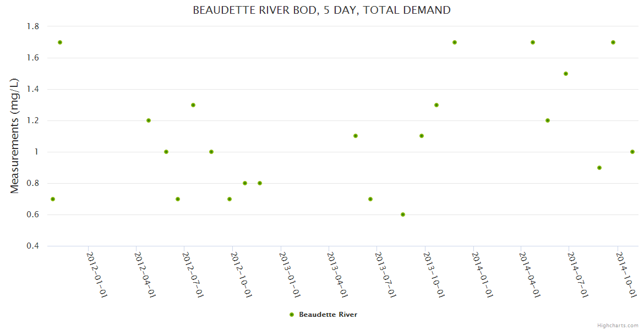Click the 2013-01-01 x-axis label
This screenshot has height=330, width=644.
[x=290, y=274]
